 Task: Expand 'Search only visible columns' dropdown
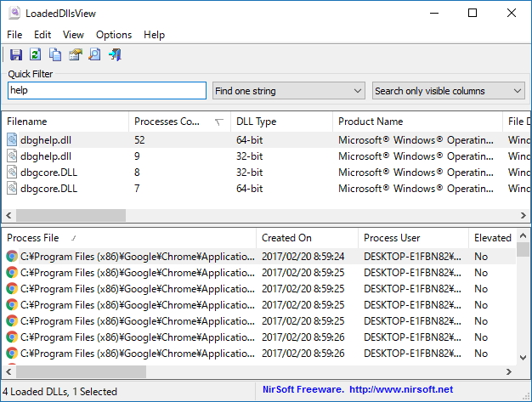[448, 91]
